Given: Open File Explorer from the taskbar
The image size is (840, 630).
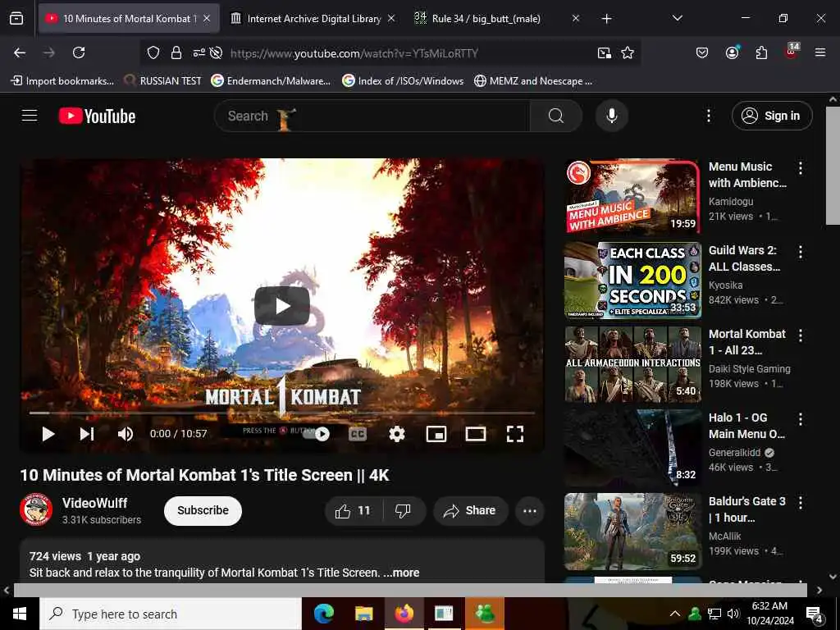Looking at the screenshot, I should click(363, 614).
